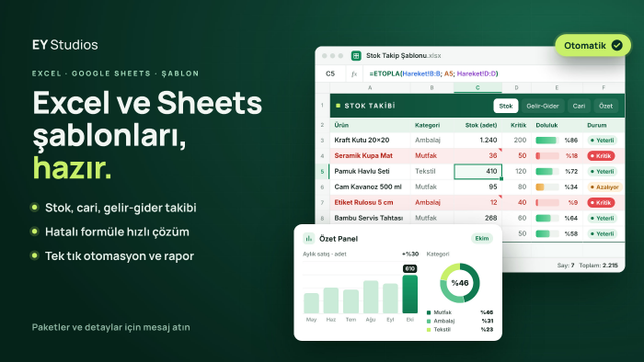
Task: Click the Ürün column heading
Action: coord(341,125)
